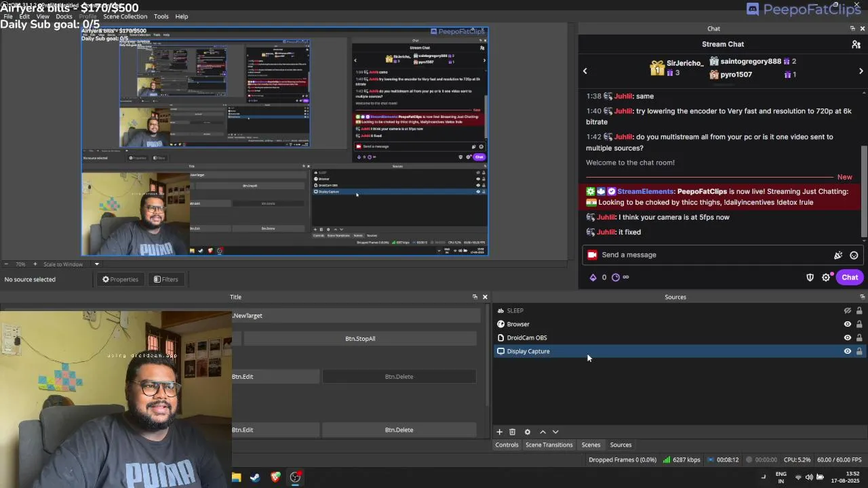This screenshot has width=868, height=488.
Task: Open the emote picker in chat
Action: tap(854, 255)
